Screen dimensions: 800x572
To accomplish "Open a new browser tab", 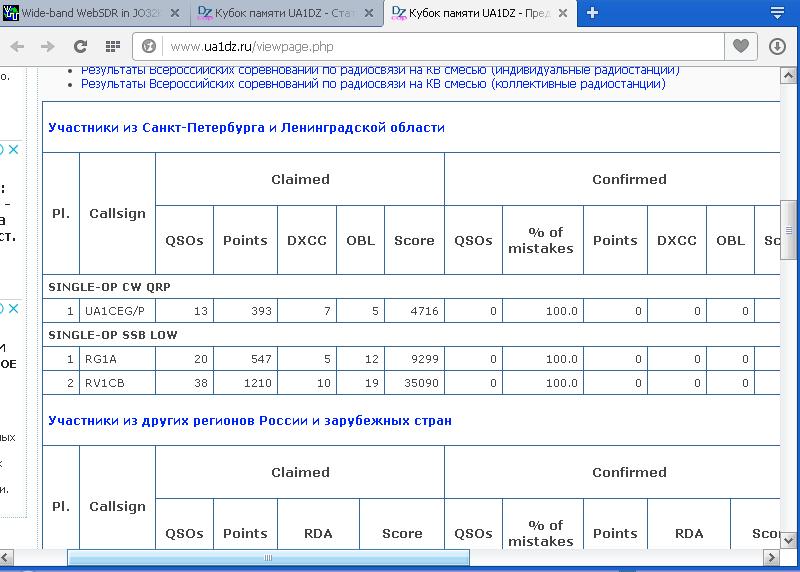I will 592,13.
